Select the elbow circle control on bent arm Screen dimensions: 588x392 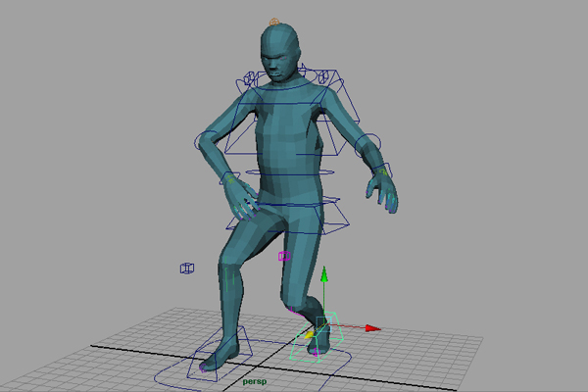click(206, 141)
